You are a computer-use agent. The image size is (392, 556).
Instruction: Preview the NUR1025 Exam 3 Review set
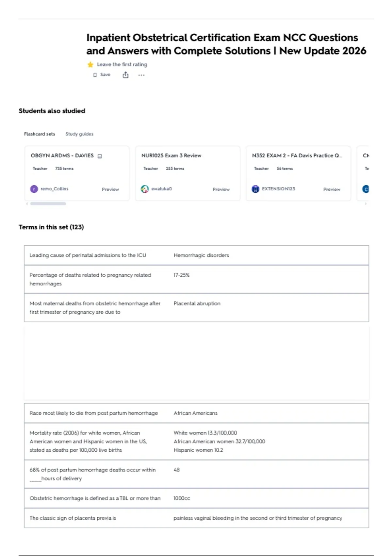[221, 189]
